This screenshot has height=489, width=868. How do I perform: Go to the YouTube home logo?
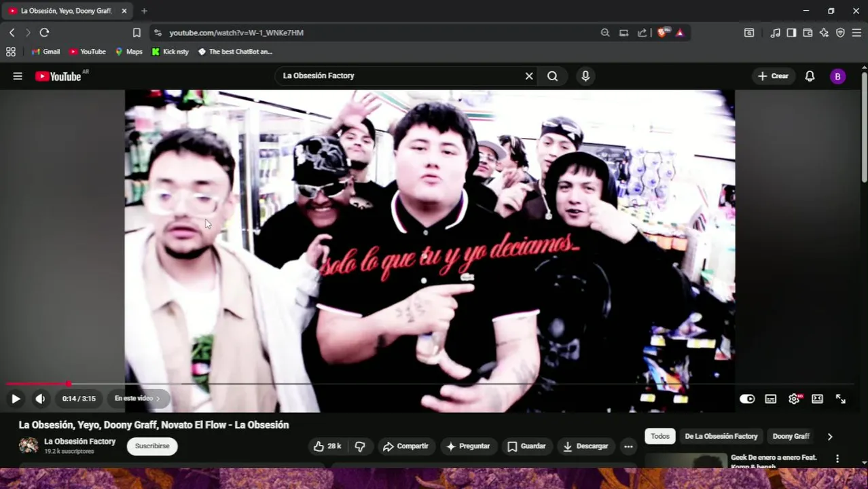(x=58, y=76)
